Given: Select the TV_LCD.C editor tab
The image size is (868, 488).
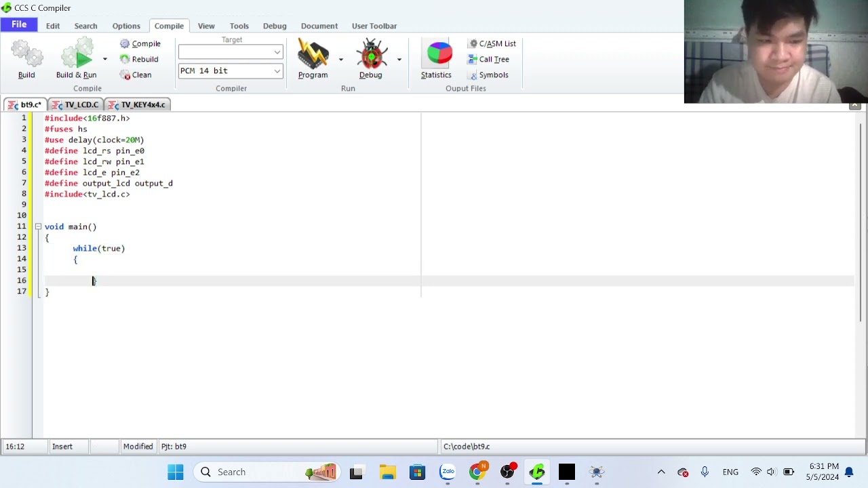Looking at the screenshot, I should 75,104.
